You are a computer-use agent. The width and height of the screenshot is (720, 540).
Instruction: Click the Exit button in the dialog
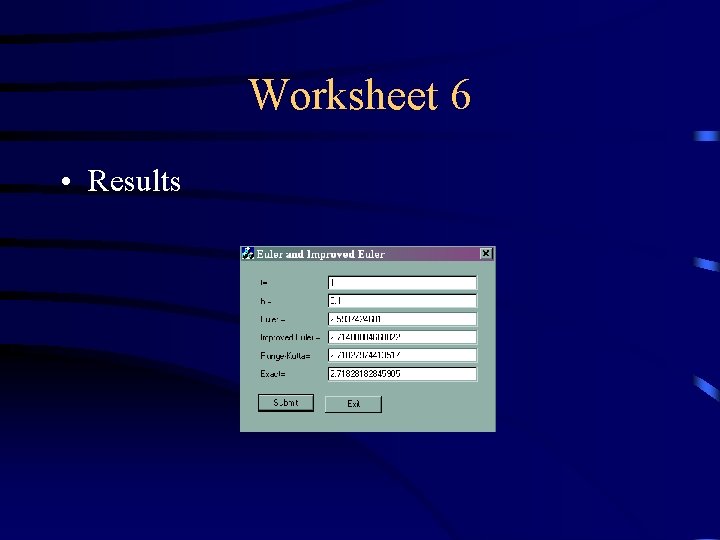click(x=353, y=404)
